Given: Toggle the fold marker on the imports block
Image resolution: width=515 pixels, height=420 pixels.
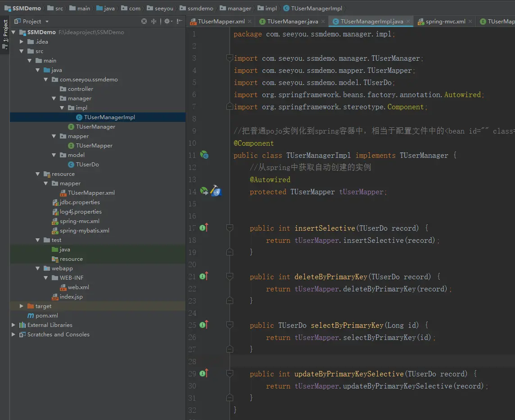Looking at the screenshot, I should pos(230,58).
